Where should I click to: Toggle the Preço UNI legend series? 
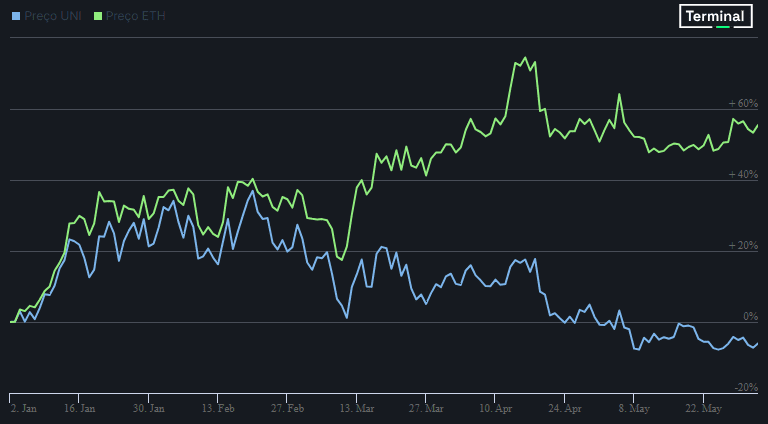(x=47, y=16)
